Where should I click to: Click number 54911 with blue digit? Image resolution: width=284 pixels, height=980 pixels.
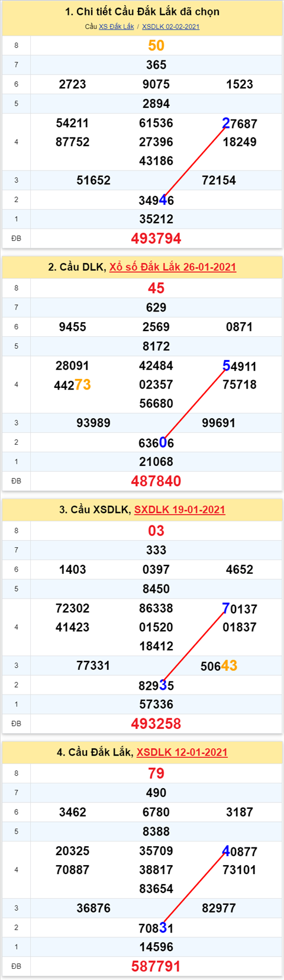coord(240,366)
